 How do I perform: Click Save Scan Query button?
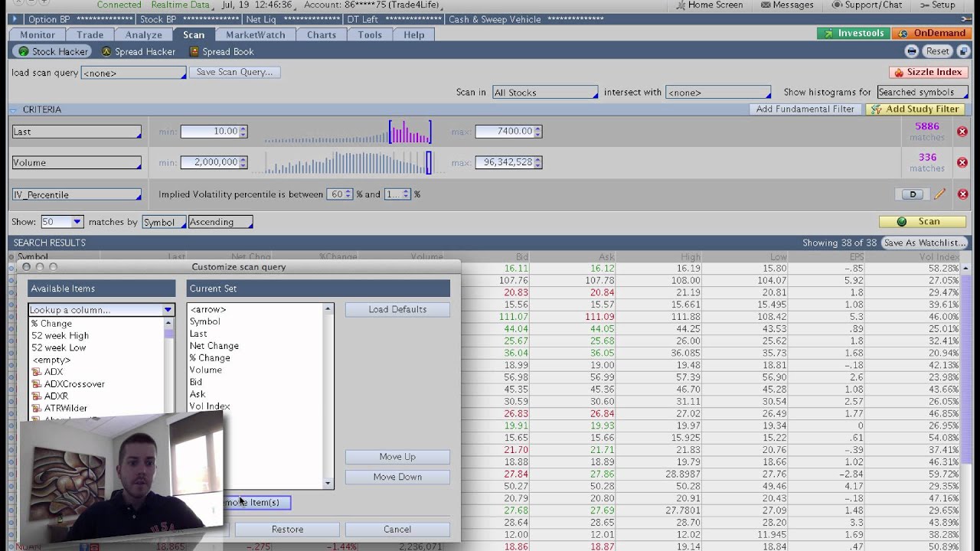tap(234, 72)
